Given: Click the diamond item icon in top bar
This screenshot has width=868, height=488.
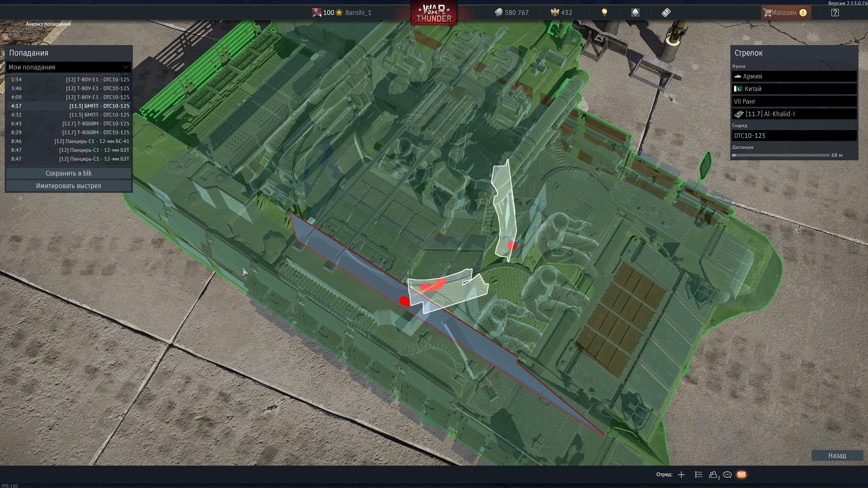Looking at the screenshot, I should coord(635,13).
